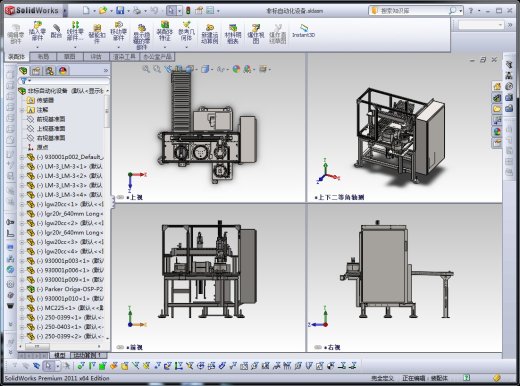Open Design Library in right task pane

click(497, 98)
